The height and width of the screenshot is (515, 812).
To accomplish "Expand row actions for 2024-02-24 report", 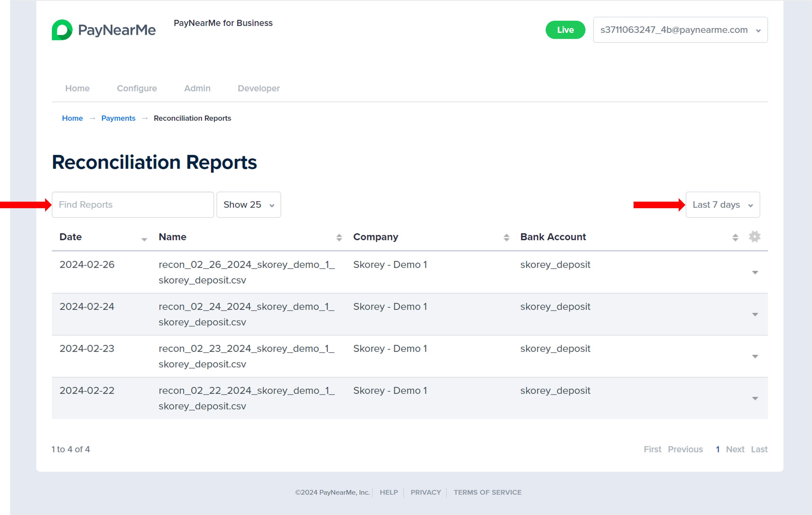I will 755,314.
